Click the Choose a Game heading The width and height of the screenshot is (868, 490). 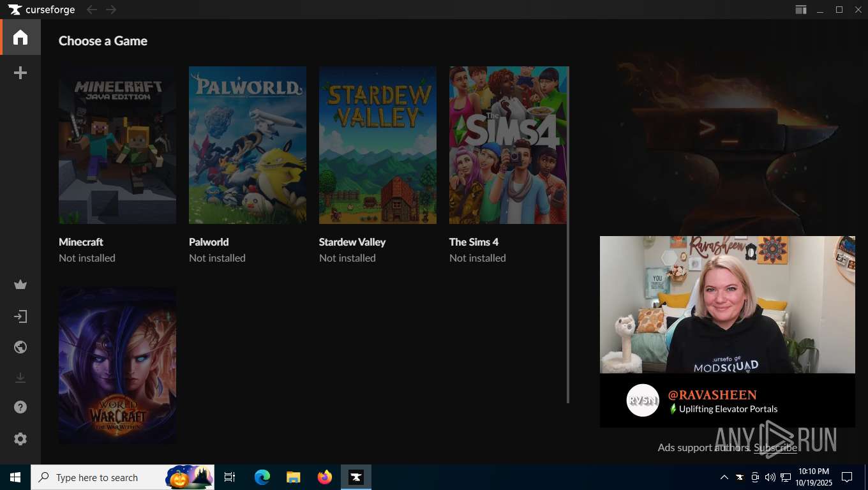coord(103,41)
